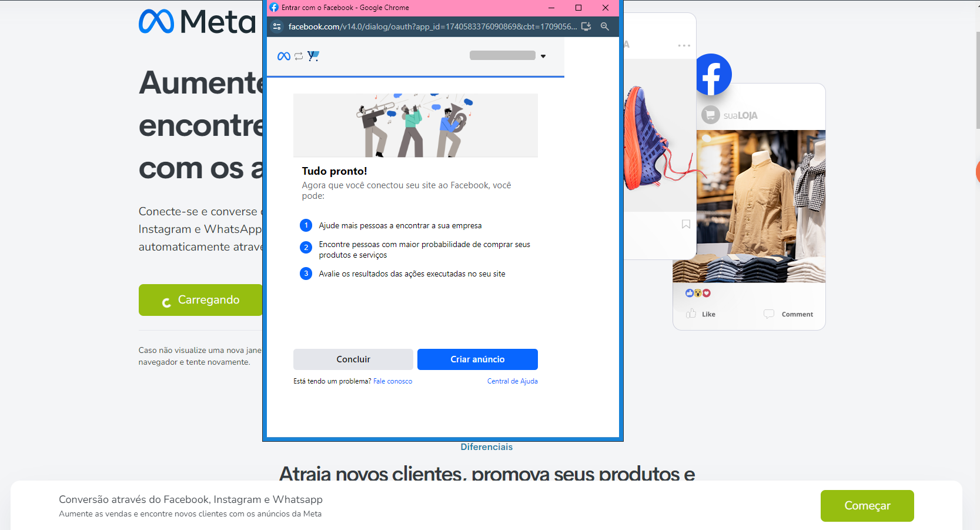Click the suaLOJA store name text
This screenshot has width=980, height=530.
tap(740, 116)
